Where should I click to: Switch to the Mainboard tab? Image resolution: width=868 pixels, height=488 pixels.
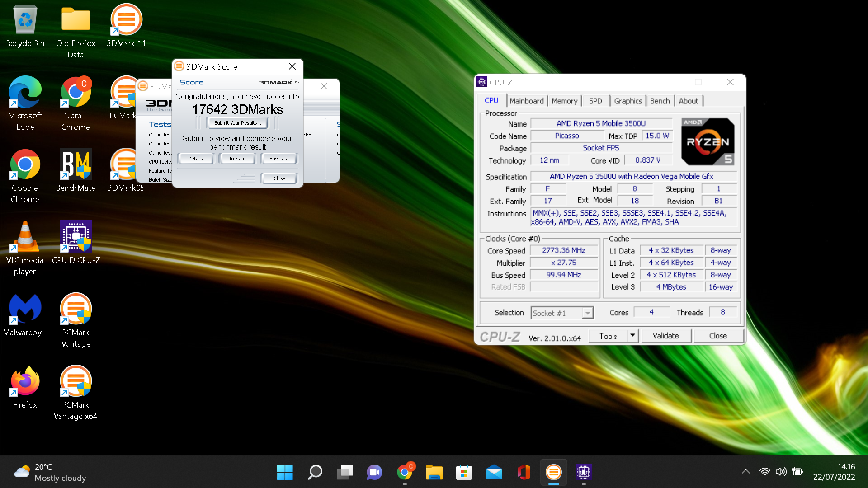(x=527, y=101)
